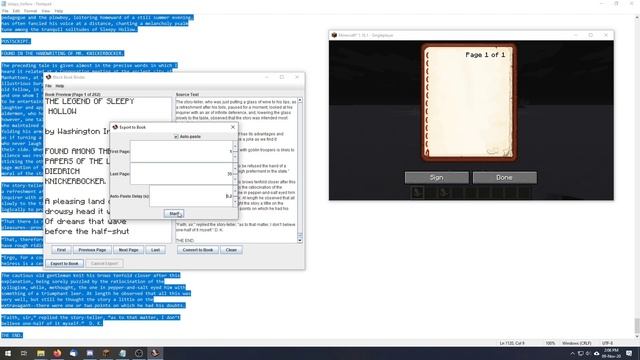The width and height of the screenshot is (640, 360).
Task: Open the network tray icon
Action: point(580,353)
